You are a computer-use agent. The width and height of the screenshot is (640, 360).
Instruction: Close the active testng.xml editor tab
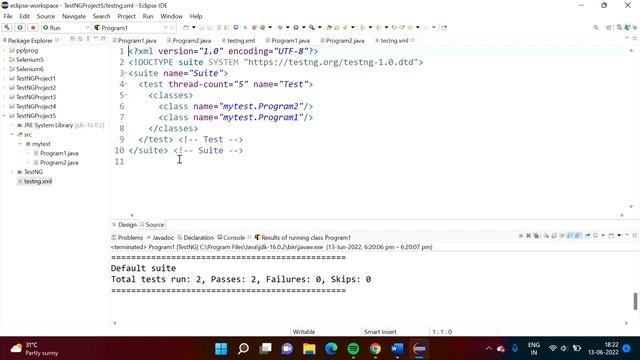(x=413, y=40)
